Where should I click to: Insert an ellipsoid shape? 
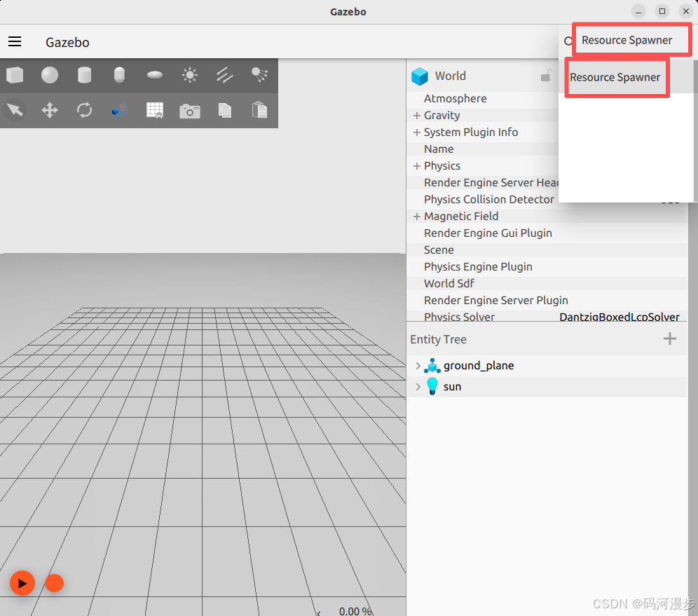[154, 75]
